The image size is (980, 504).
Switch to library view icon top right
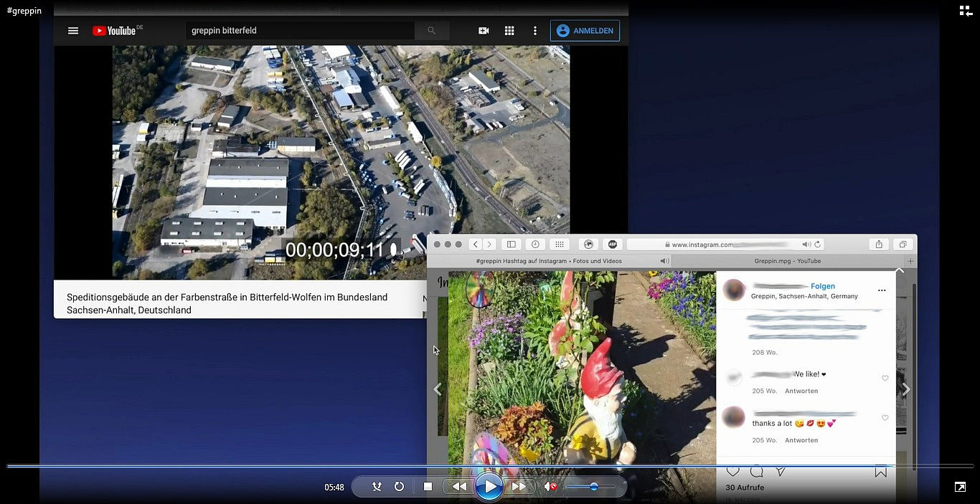(966, 11)
